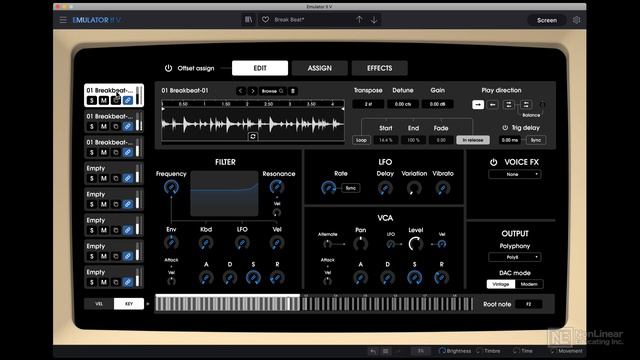Select KEY mapping view
The width and height of the screenshot is (640, 360).
(x=129, y=304)
